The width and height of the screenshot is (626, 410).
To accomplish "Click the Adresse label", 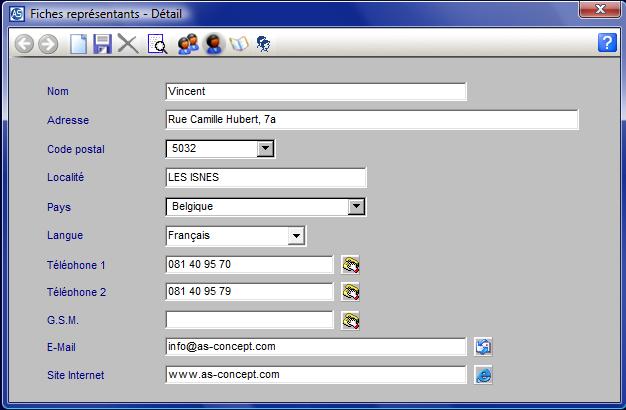I will [68, 120].
